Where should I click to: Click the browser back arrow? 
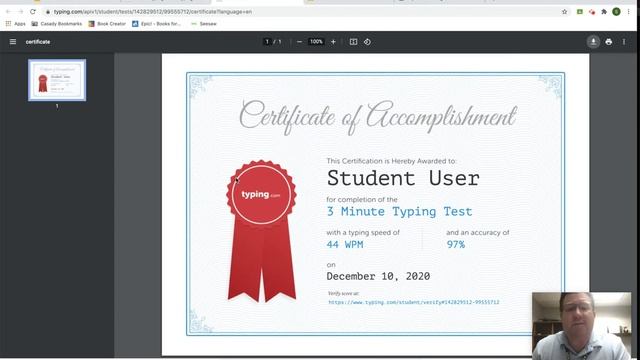8,11
